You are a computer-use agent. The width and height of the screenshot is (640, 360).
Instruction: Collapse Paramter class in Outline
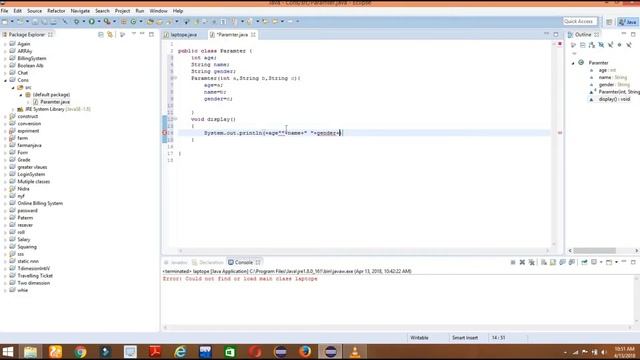(573, 63)
